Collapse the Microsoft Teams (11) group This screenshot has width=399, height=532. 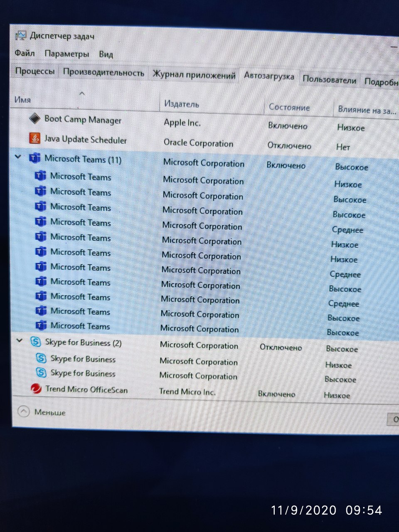(x=18, y=157)
